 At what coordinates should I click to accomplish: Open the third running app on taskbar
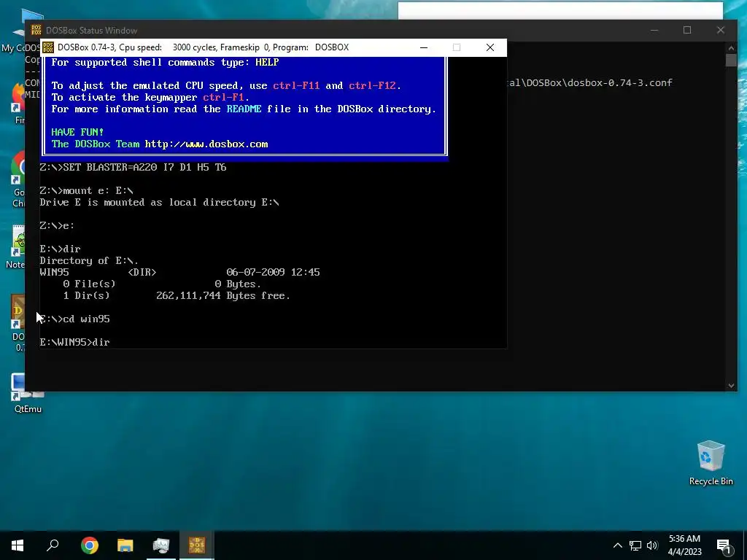(161, 545)
